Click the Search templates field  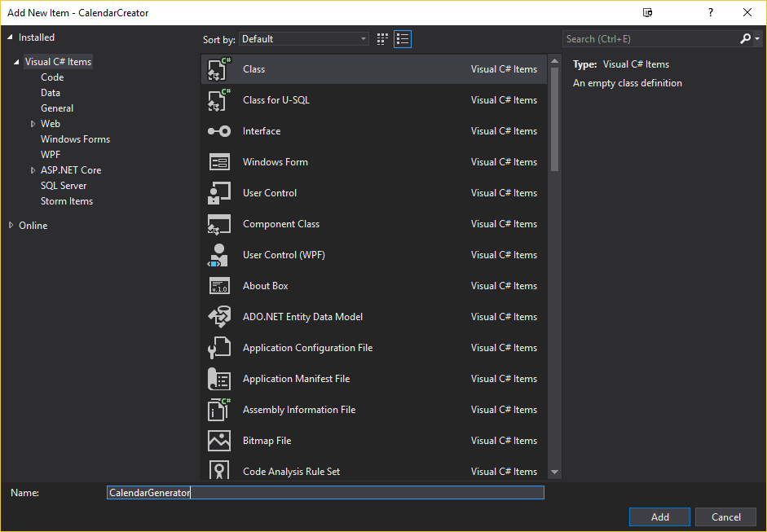click(x=650, y=39)
